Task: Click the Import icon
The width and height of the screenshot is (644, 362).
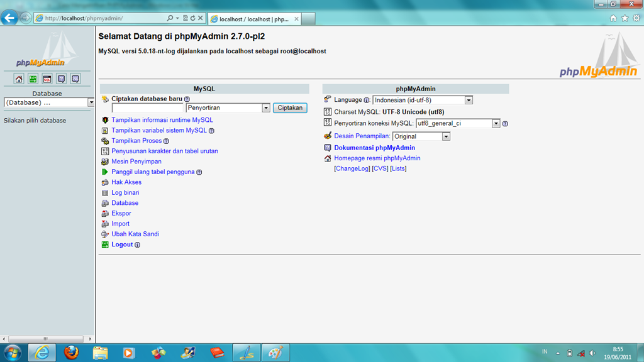Action: tap(105, 224)
